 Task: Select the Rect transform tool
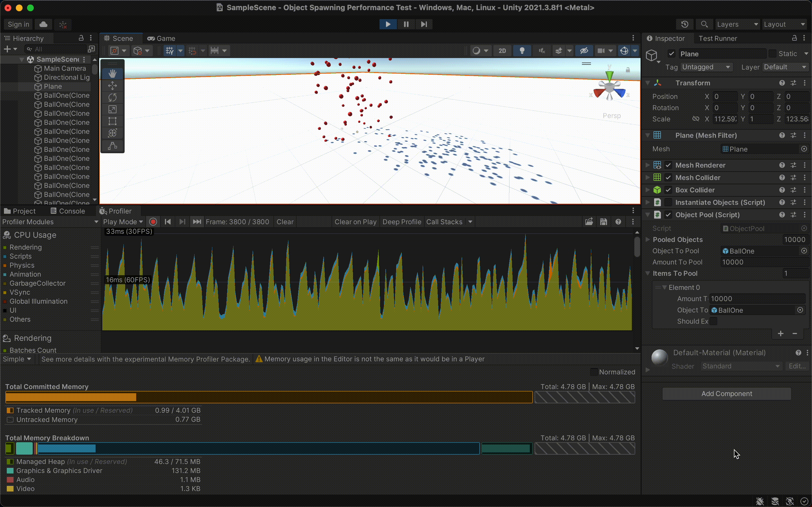[x=112, y=121]
